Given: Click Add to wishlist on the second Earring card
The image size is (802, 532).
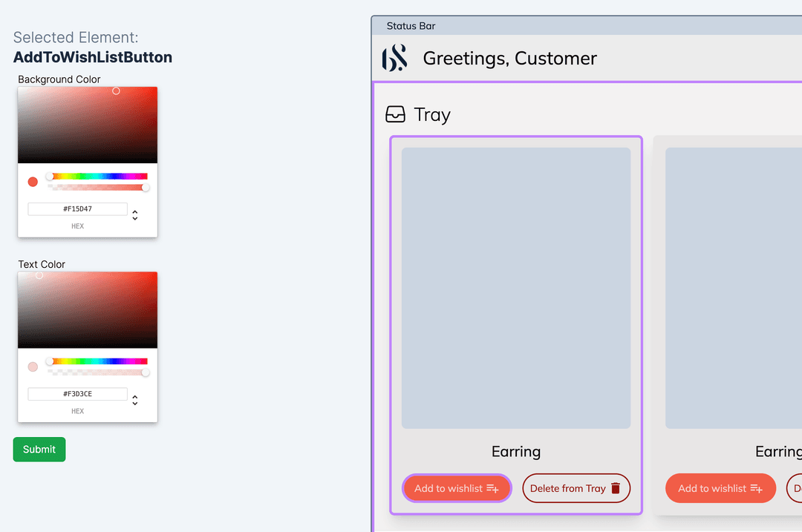Looking at the screenshot, I should coord(720,488).
